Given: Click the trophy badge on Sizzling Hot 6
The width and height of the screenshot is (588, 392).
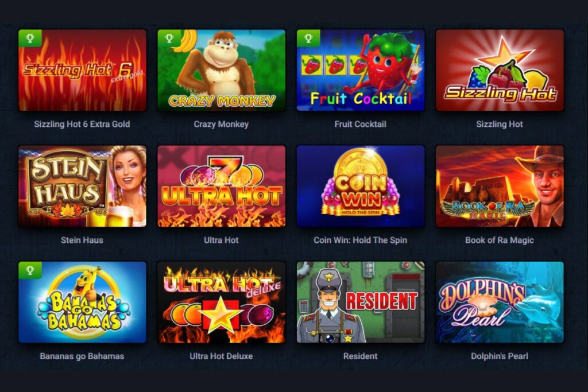Looking at the screenshot, I should tap(30, 38).
